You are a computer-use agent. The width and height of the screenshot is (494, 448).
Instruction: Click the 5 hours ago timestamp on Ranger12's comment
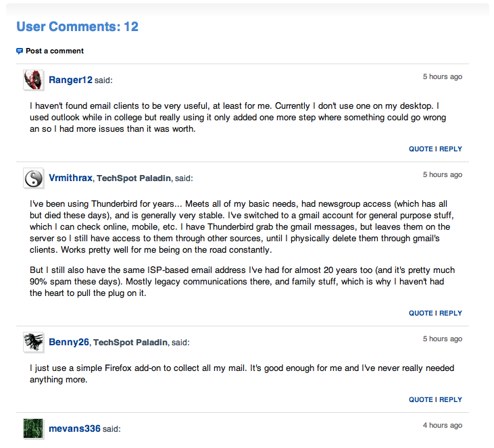click(443, 76)
